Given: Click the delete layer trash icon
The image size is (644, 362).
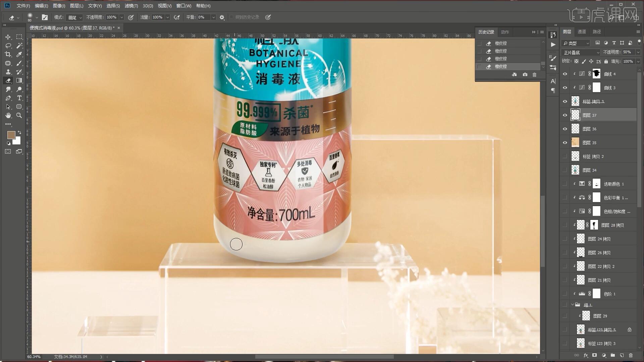Looking at the screenshot, I should (631, 355).
